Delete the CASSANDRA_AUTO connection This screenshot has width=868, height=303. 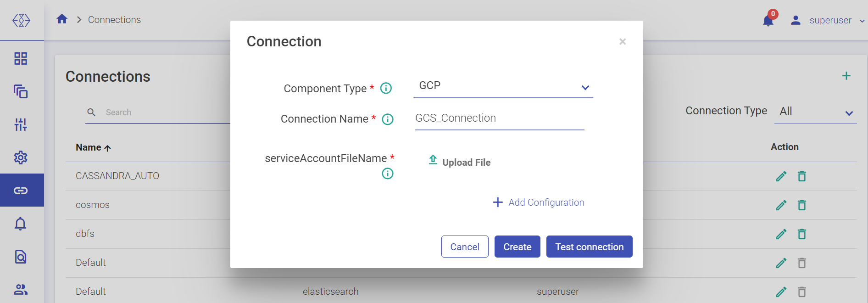(x=802, y=176)
